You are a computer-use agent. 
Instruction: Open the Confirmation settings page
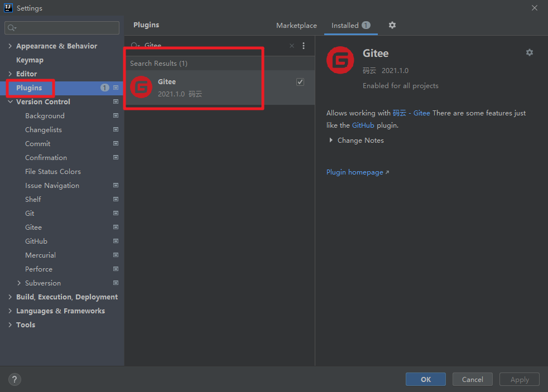click(46, 157)
